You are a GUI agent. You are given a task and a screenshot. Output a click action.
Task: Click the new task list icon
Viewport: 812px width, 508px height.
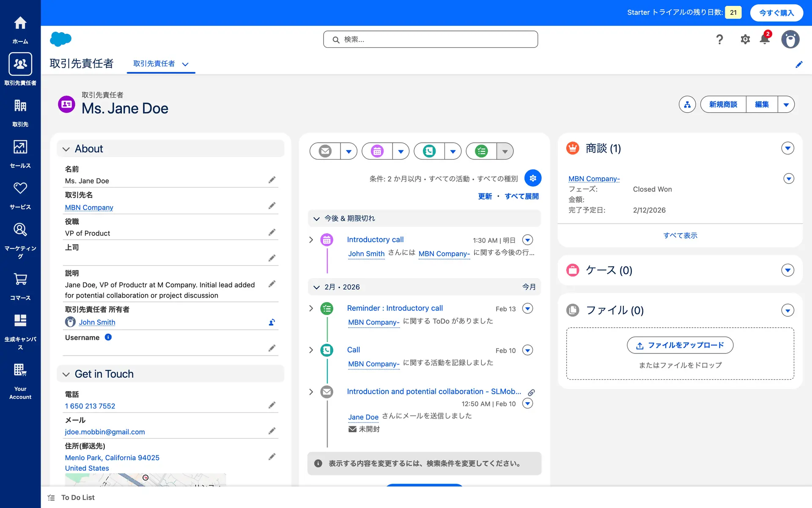(x=481, y=151)
